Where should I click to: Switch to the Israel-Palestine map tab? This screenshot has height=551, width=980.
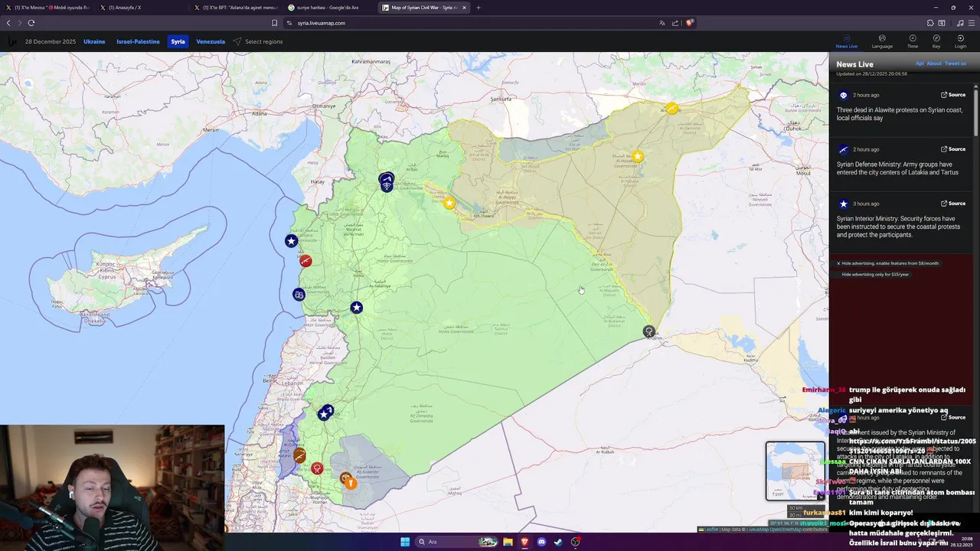[x=138, y=41]
